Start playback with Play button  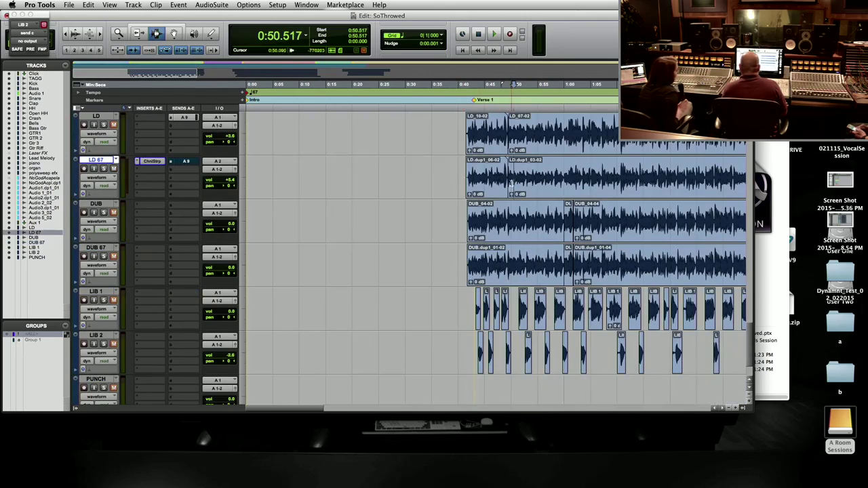coord(494,34)
